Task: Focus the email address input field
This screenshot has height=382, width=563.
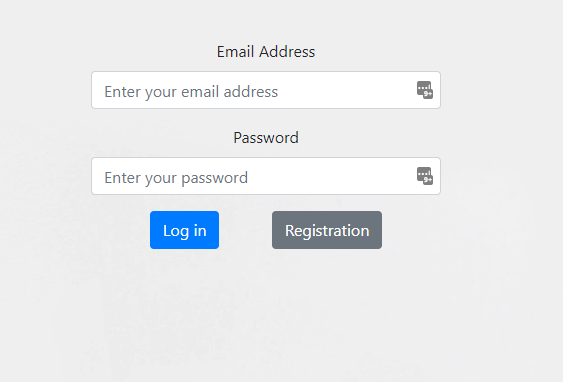Action: point(266,90)
